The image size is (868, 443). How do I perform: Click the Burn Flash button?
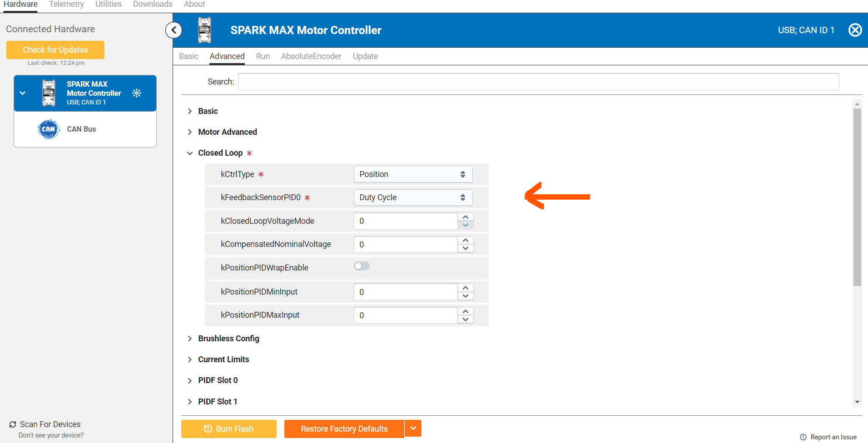(x=229, y=429)
